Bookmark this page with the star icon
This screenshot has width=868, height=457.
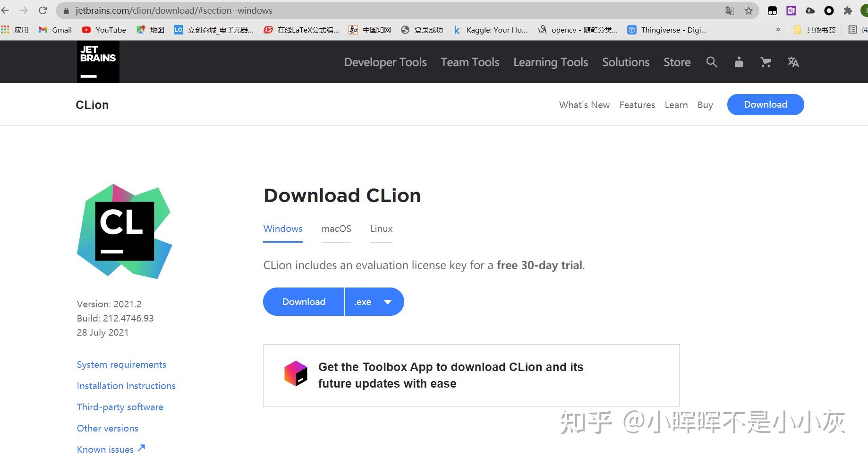coord(748,10)
